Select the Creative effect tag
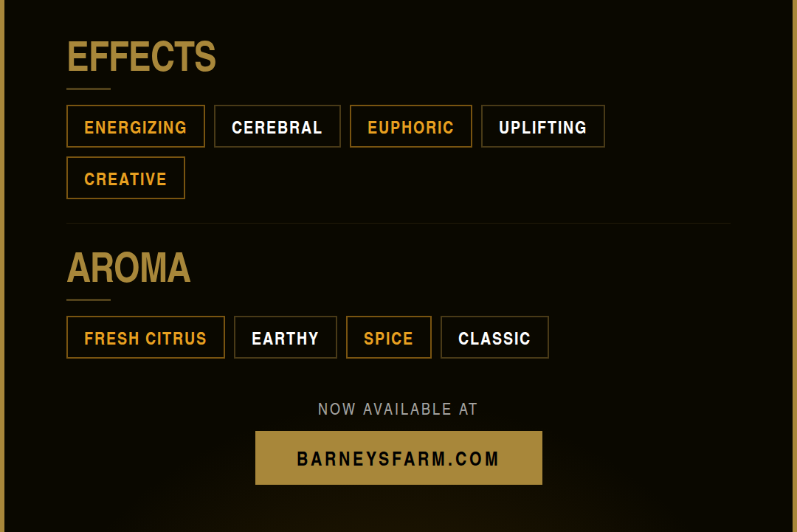The width and height of the screenshot is (797, 532). [x=125, y=179]
